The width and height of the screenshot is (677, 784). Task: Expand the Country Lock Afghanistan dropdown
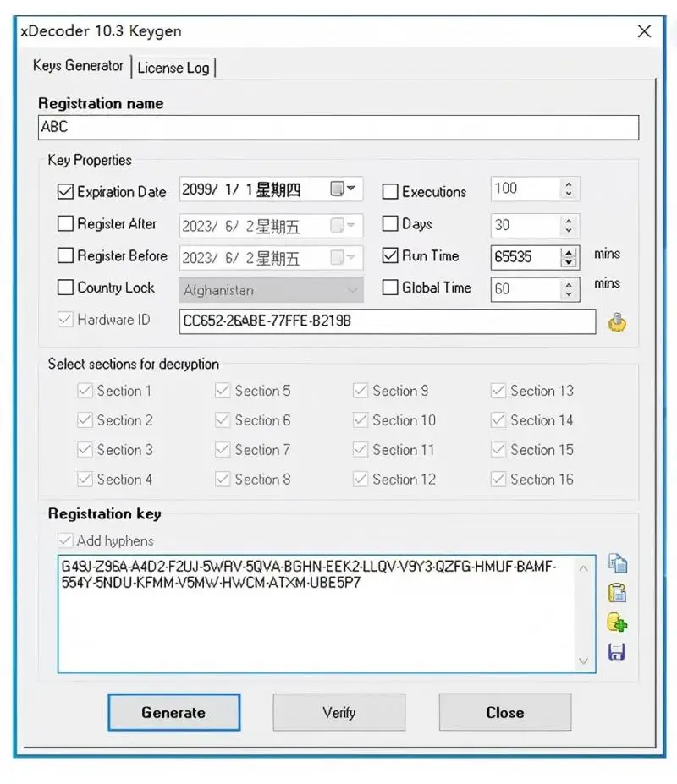pyautogui.click(x=352, y=290)
